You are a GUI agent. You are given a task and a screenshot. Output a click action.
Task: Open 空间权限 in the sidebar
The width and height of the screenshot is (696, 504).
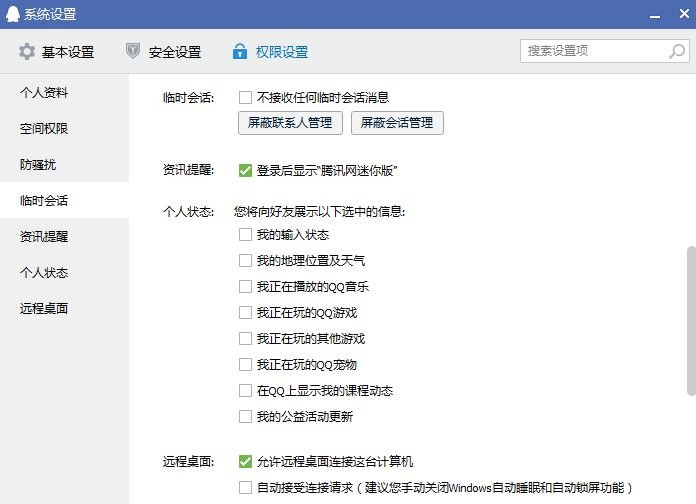[64, 128]
